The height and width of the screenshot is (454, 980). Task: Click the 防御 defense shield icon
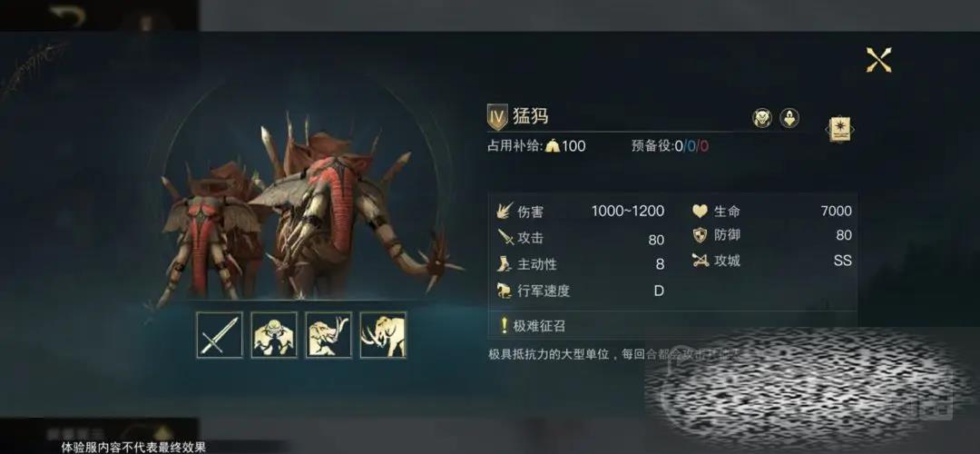(700, 235)
